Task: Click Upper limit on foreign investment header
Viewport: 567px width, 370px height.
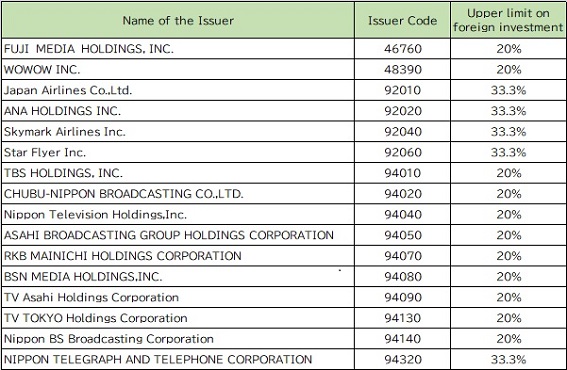Action: (508, 20)
